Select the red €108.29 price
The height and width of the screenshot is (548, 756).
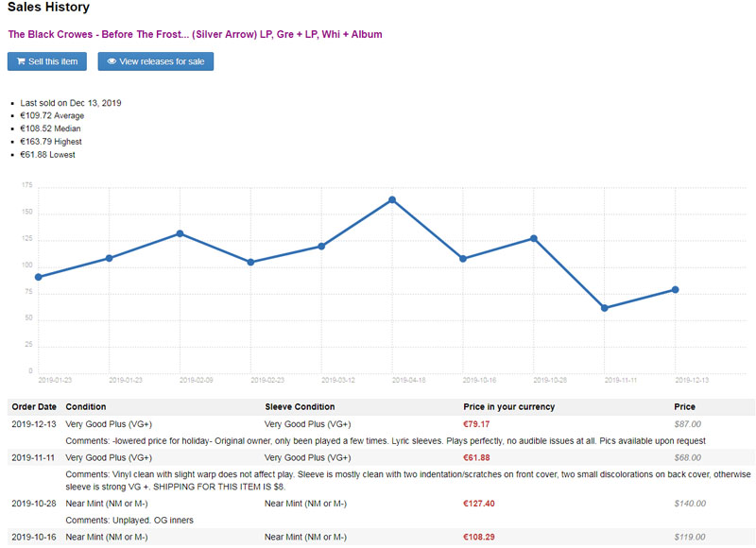(x=479, y=537)
